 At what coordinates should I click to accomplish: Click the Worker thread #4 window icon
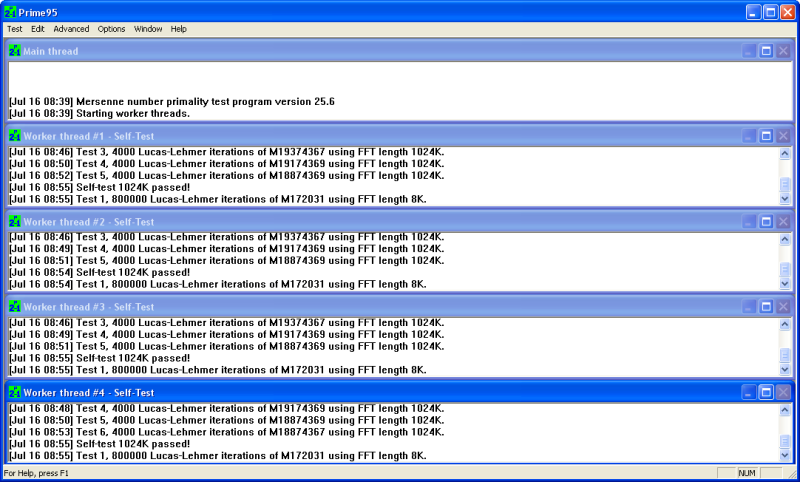[x=15, y=393]
